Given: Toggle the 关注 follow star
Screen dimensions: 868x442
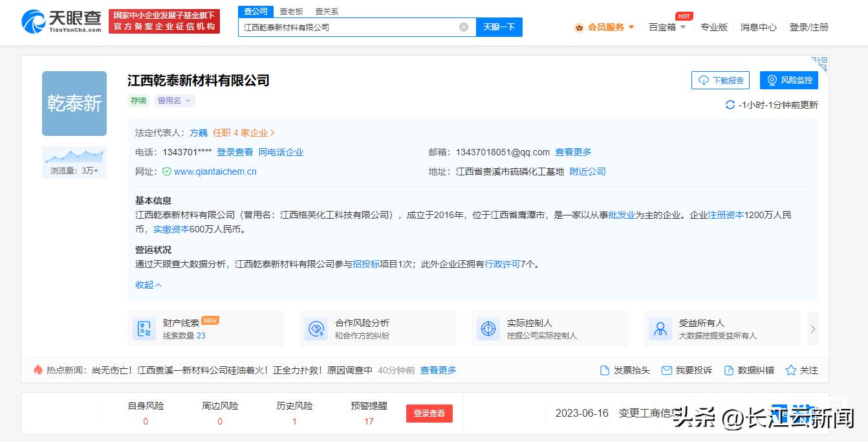Looking at the screenshot, I should pyautogui.click(x=790, y=370).
